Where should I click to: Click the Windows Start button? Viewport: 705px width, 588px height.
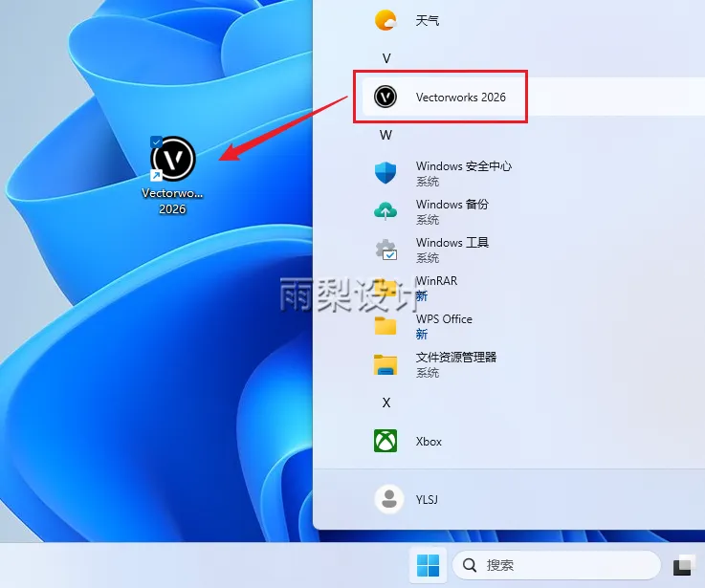pos(428,565)
